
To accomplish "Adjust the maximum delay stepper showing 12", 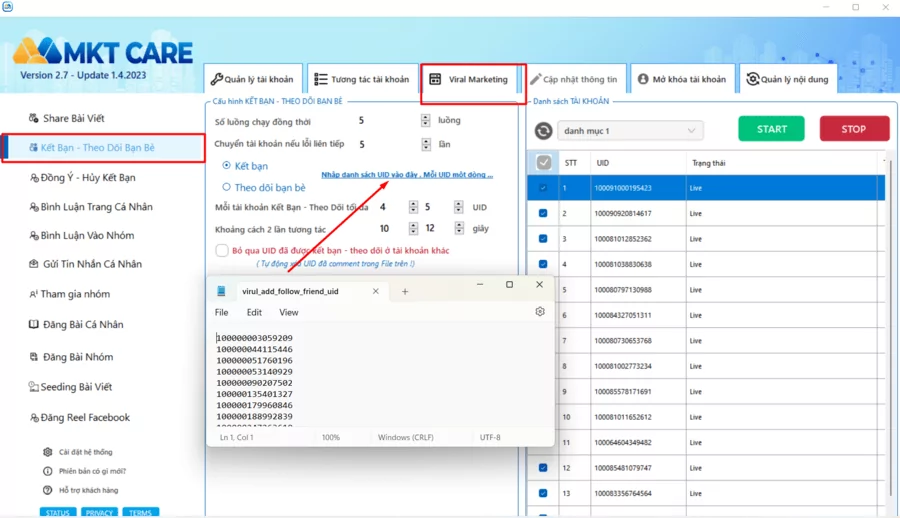I will (x=459, y=229).
